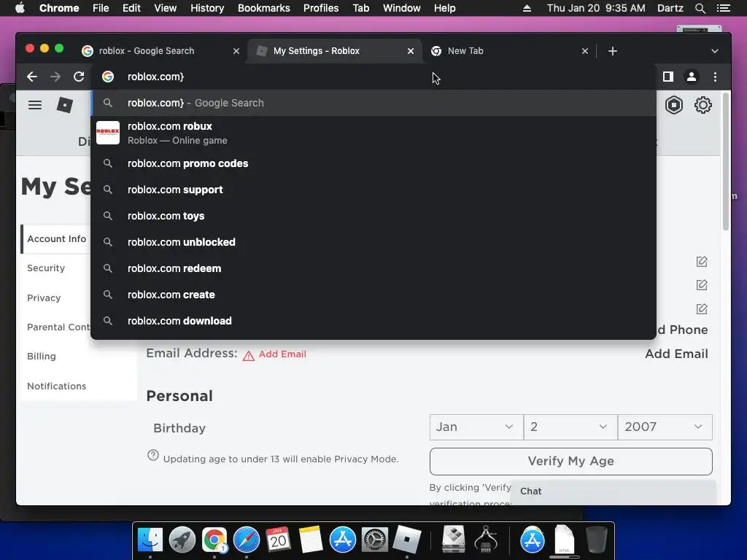Open the birthday month dropdown showing Jan

pos(476,427)
